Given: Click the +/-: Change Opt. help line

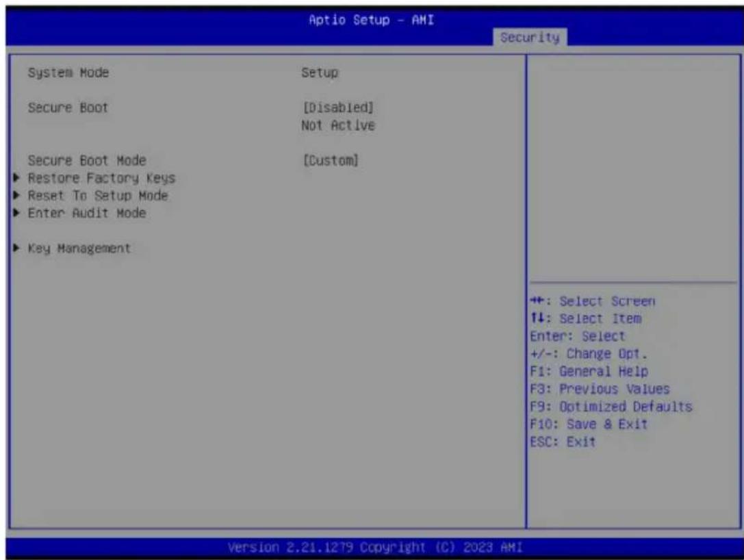Looking at the screenshot, I should point(589,354).
